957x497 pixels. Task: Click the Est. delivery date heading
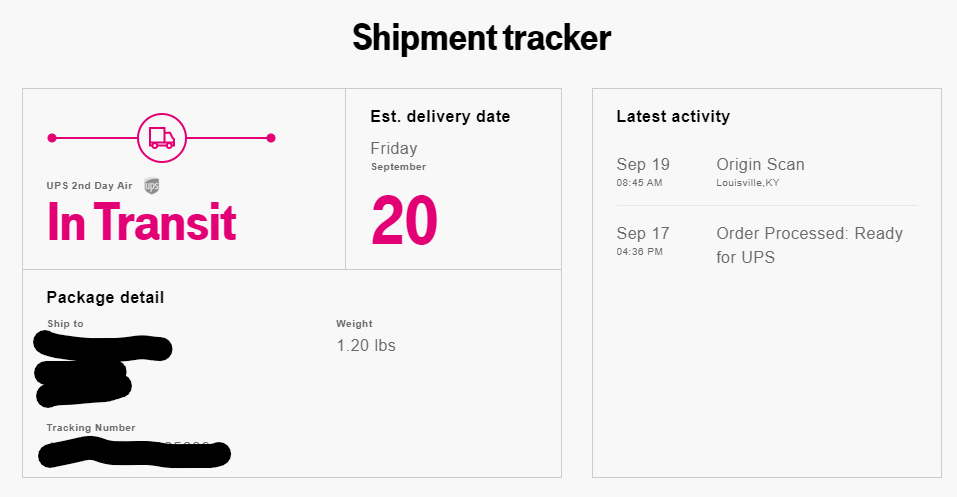(x=440, y=117)
